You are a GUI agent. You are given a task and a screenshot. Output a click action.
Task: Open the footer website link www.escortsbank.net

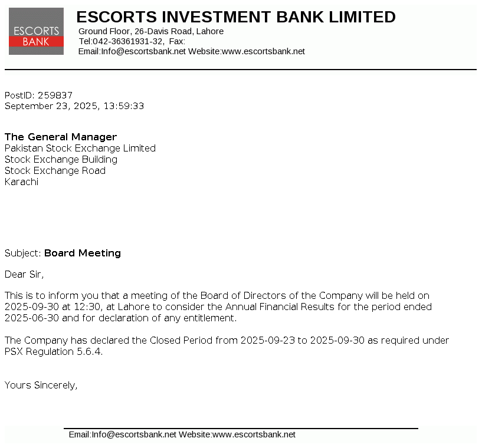coord(254,434)
